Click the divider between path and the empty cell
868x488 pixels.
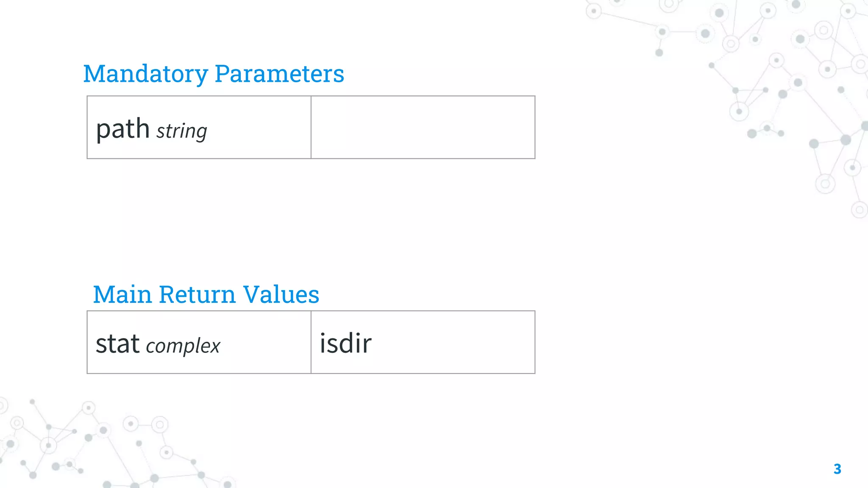coord(311,127)
